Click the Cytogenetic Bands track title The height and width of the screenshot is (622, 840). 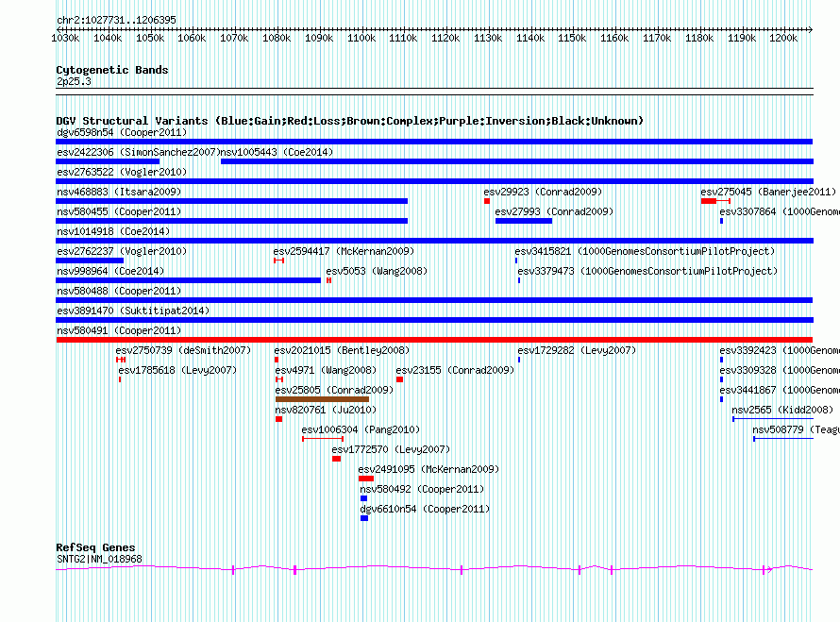click(112, 70)
